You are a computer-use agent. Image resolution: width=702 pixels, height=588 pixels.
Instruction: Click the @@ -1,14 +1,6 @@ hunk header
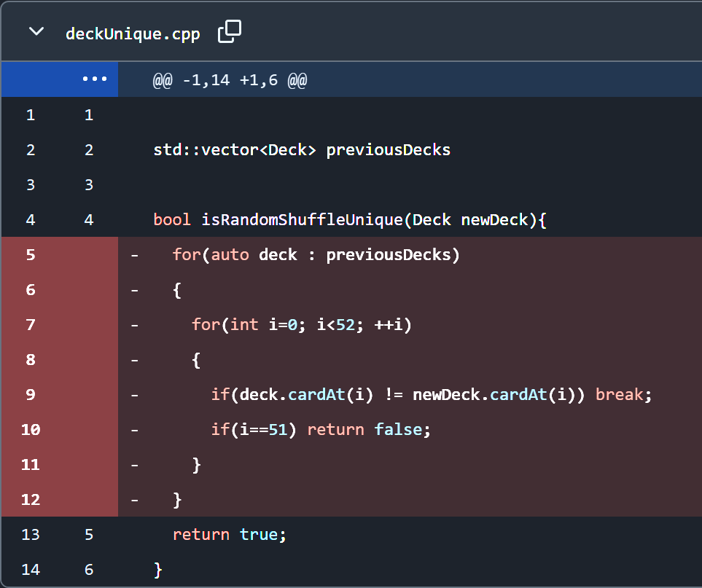coord(230,80)
